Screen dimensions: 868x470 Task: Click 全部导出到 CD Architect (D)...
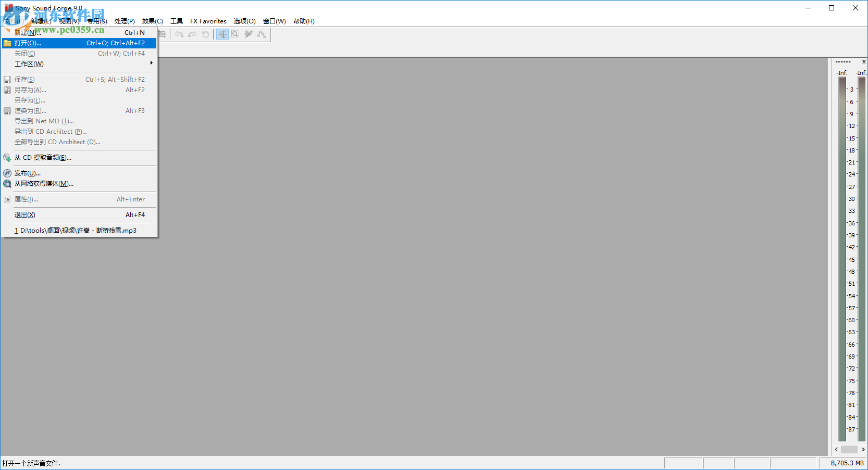click(x=79, y=142)
